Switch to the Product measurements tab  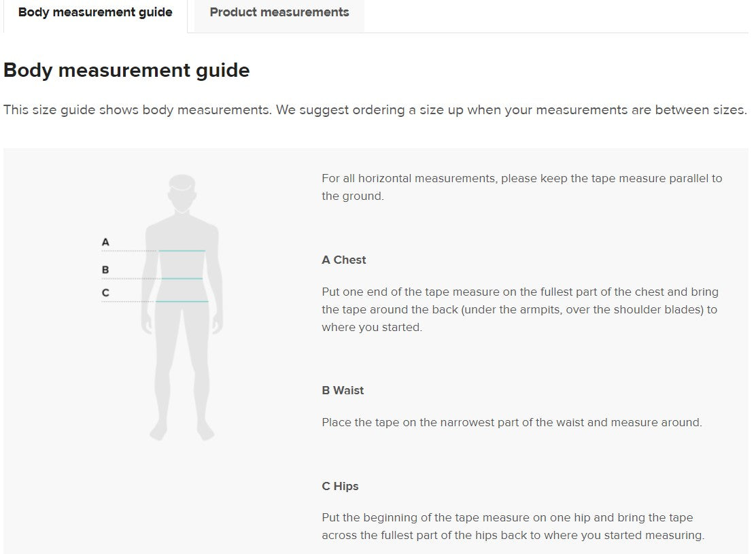[x=279, y=12]
